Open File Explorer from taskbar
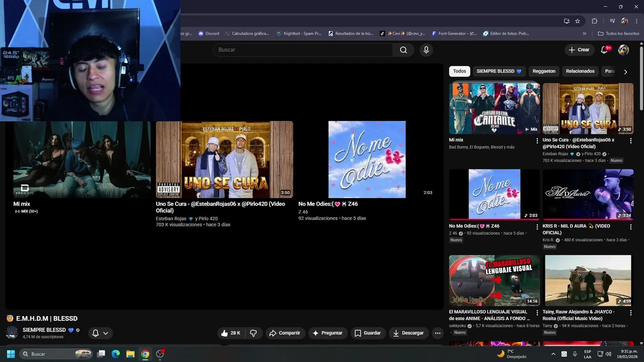 tap(130, 354)
